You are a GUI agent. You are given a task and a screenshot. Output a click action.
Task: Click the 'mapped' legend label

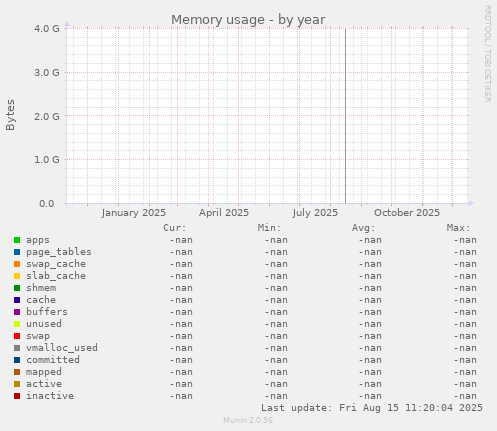(x=44, y=372)
